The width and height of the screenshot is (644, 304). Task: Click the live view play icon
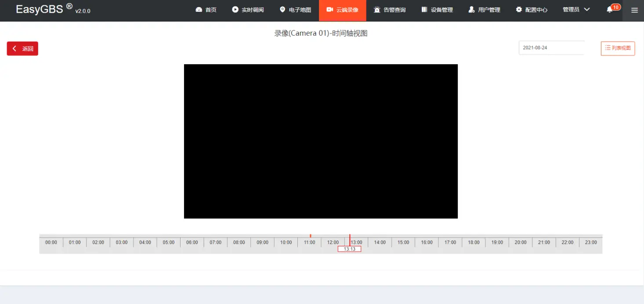235,10
